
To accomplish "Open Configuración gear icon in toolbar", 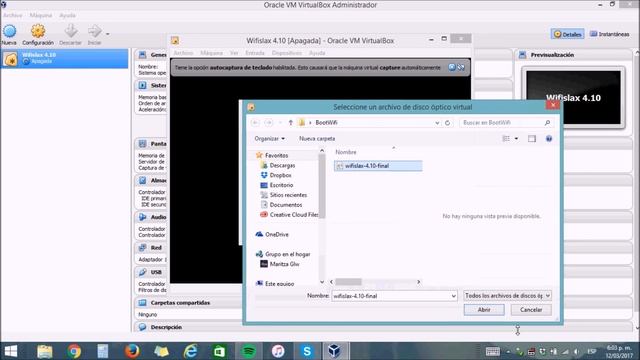I will 38,31.
